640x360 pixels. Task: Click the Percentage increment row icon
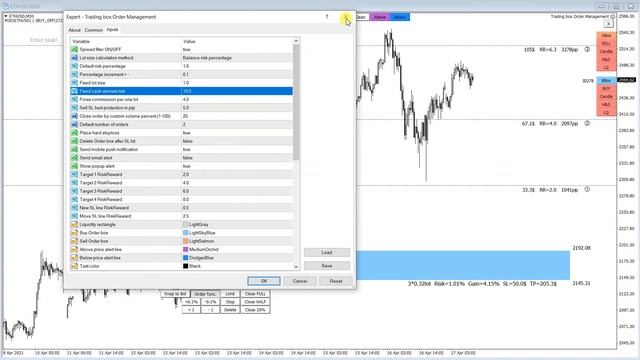pos(74,75)
